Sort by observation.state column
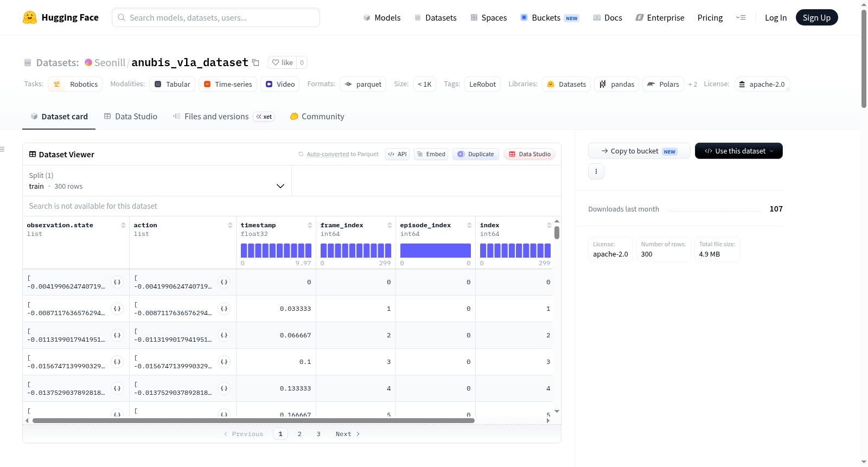Viewport: 868px width, 467px height. (x=123, y=225)
